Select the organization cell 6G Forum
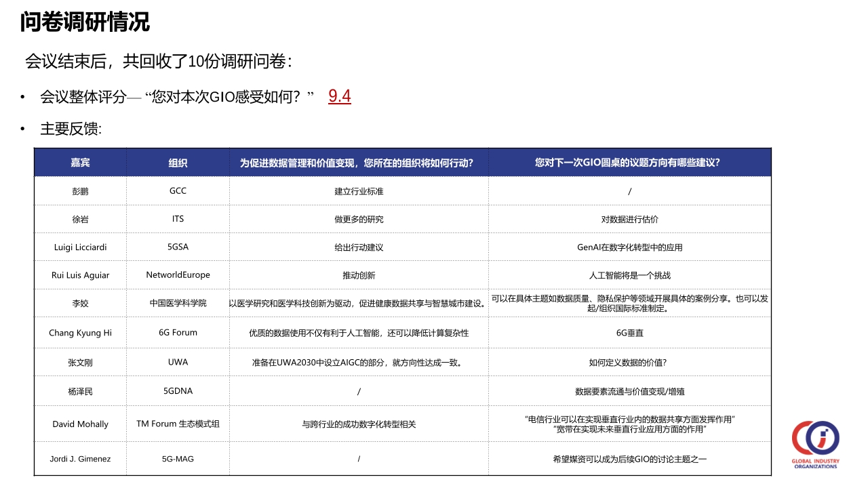 [178, 333]
